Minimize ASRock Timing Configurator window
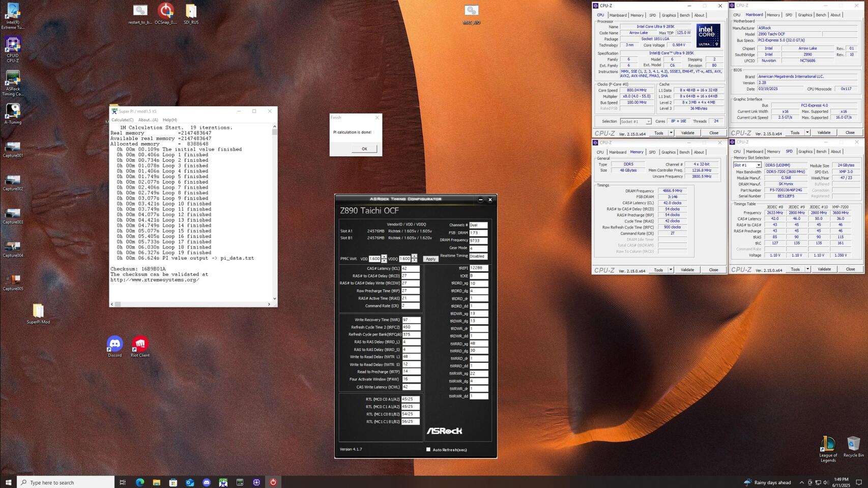 click(480, 199)
